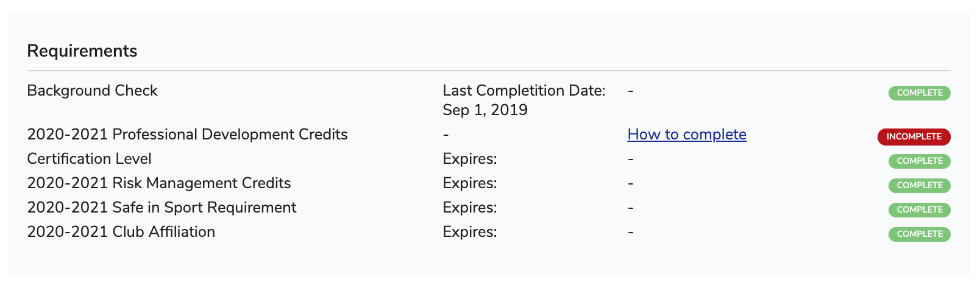Click the How to complete link

pos(687,135)
